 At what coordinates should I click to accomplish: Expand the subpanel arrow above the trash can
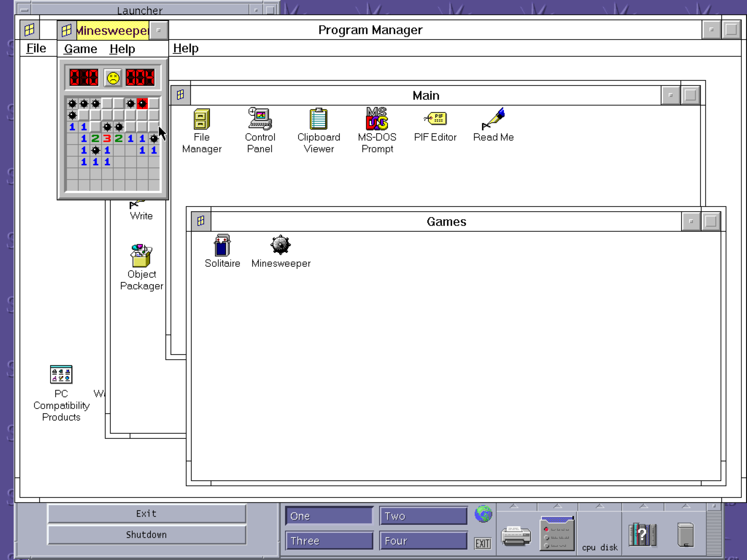point(686,506)
